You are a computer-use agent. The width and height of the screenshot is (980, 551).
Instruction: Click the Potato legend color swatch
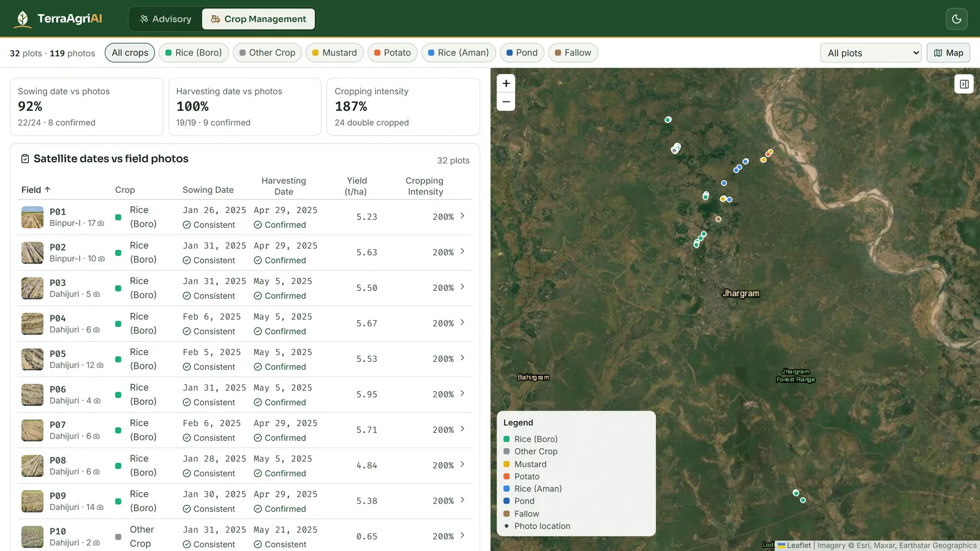click(507, 476)
